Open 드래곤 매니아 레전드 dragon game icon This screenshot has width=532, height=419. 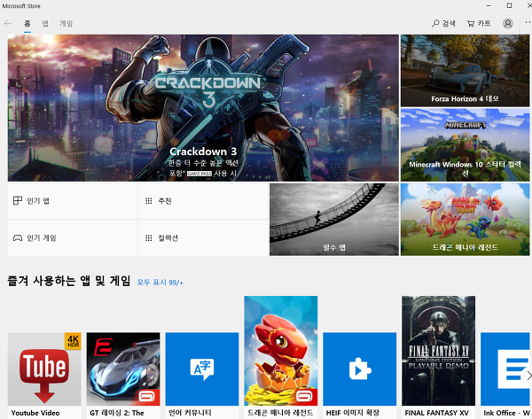click(281, 351)
